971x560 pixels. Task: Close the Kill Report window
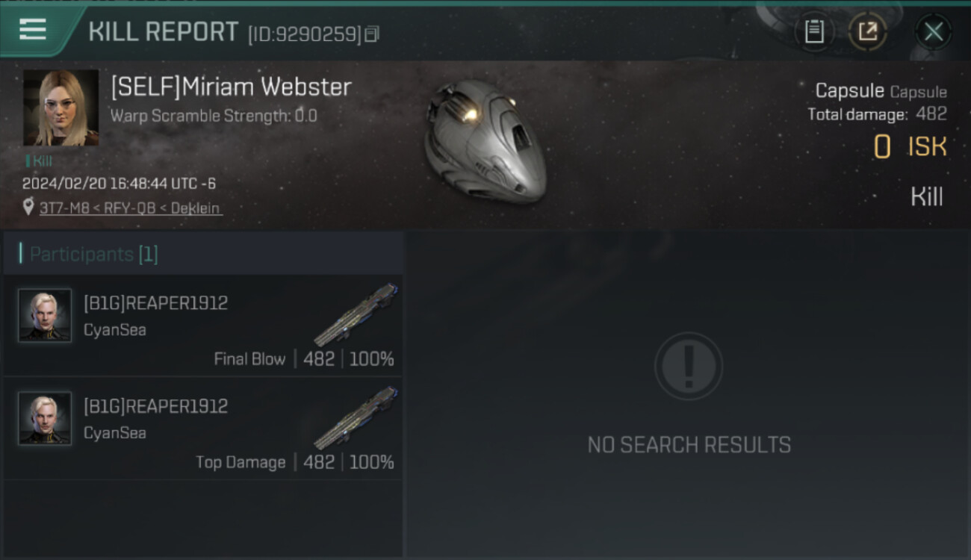click(933, 31)
